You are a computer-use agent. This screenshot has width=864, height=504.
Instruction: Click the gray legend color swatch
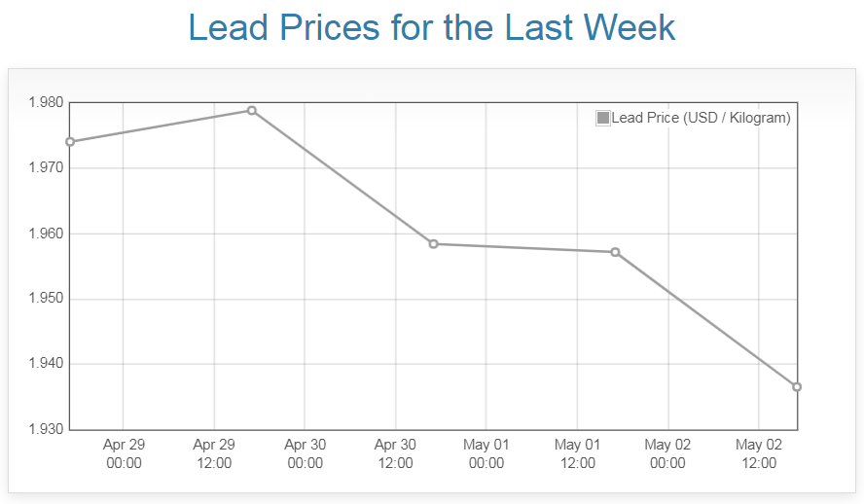coord(603,118)
